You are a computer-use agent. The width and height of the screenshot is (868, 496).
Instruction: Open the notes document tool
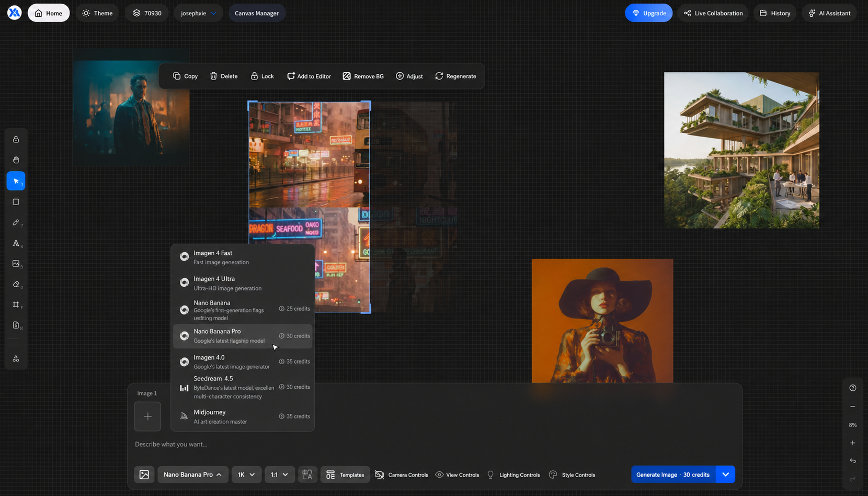[16, 325]
